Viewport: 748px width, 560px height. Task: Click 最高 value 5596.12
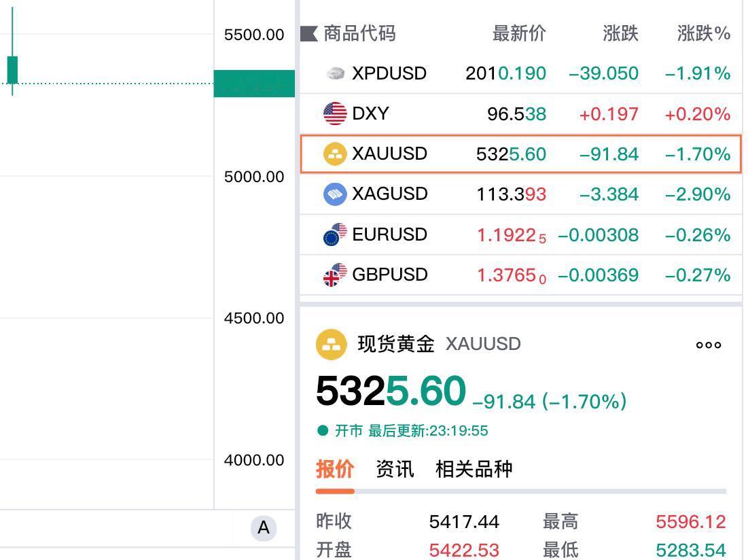click(x=691, y=521)
